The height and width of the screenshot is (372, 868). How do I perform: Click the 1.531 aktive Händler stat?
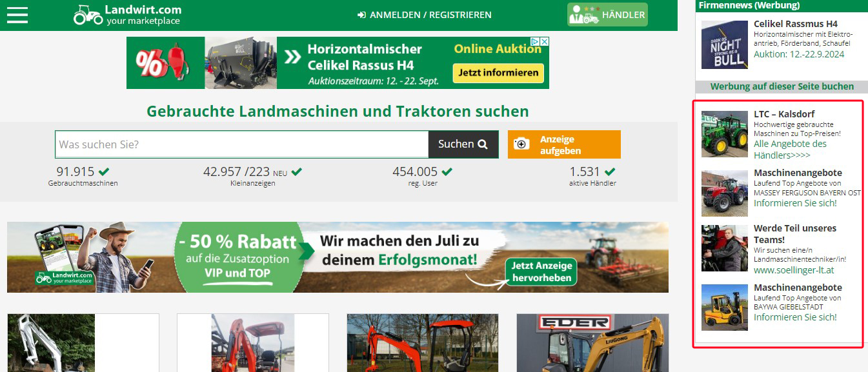pos(592,176)
